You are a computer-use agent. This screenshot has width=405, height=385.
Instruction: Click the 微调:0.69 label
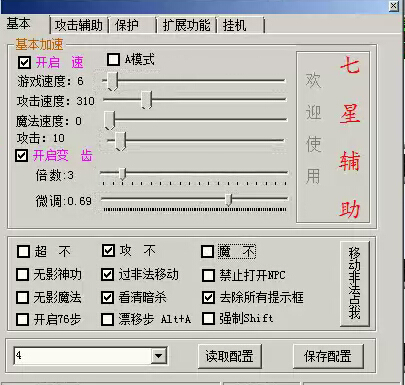64,201
